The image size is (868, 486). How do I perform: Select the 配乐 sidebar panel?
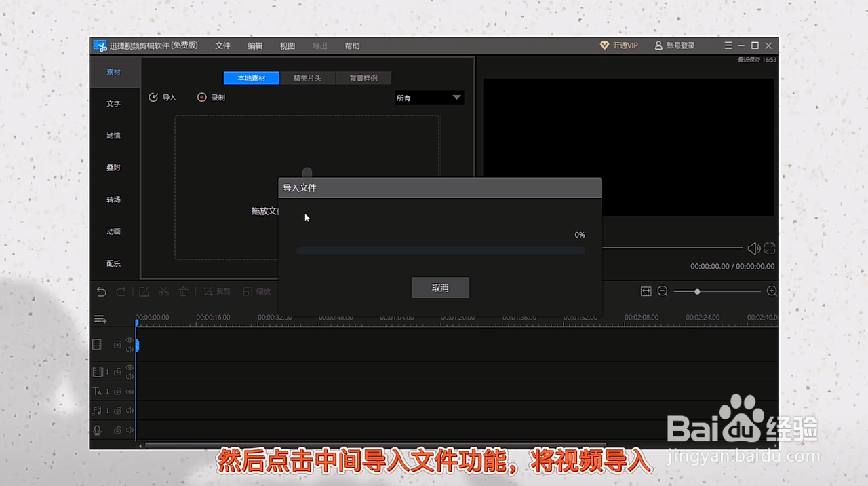point(113,263)
